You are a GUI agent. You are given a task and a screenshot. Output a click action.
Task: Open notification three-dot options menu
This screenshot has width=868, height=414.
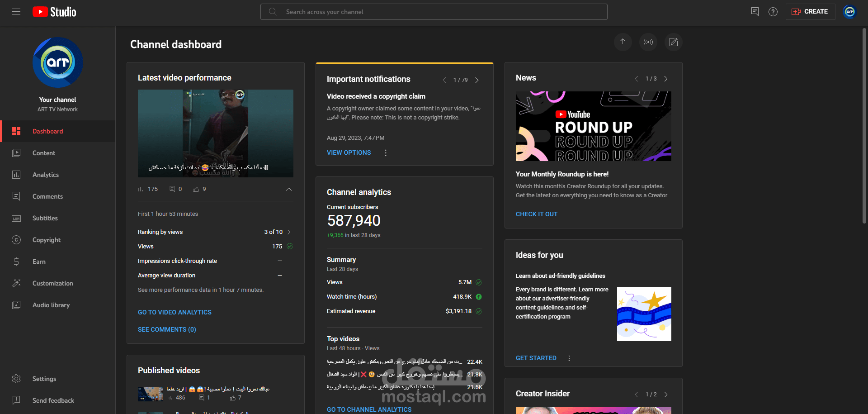pos(386,153)
